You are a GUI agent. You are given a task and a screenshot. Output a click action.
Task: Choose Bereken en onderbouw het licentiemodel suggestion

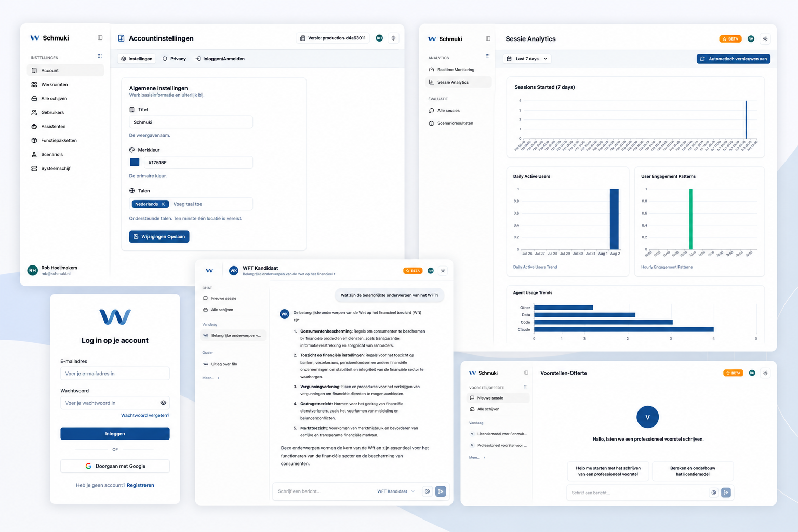pyautogui.click(x=693, y=471)
